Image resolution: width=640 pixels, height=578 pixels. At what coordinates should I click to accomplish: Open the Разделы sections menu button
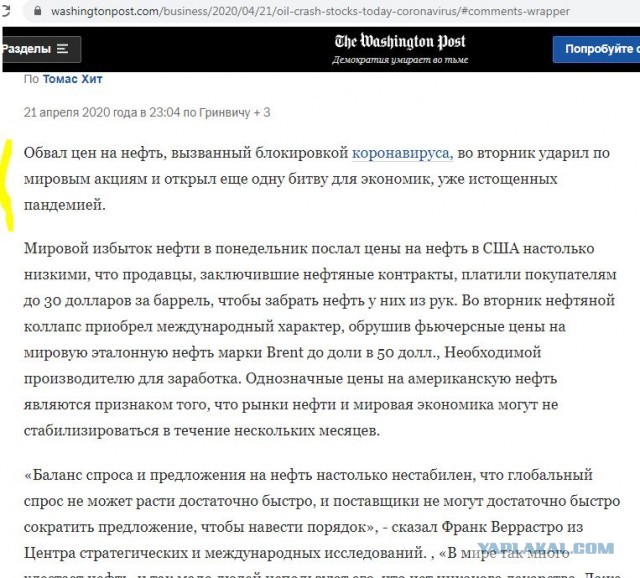tap(41, 49)
